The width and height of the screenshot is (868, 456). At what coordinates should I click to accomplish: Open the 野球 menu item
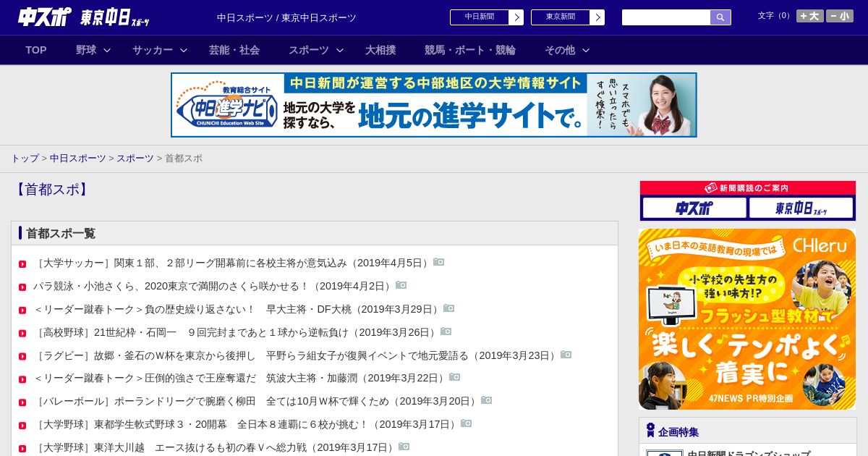tap(86, 50)
